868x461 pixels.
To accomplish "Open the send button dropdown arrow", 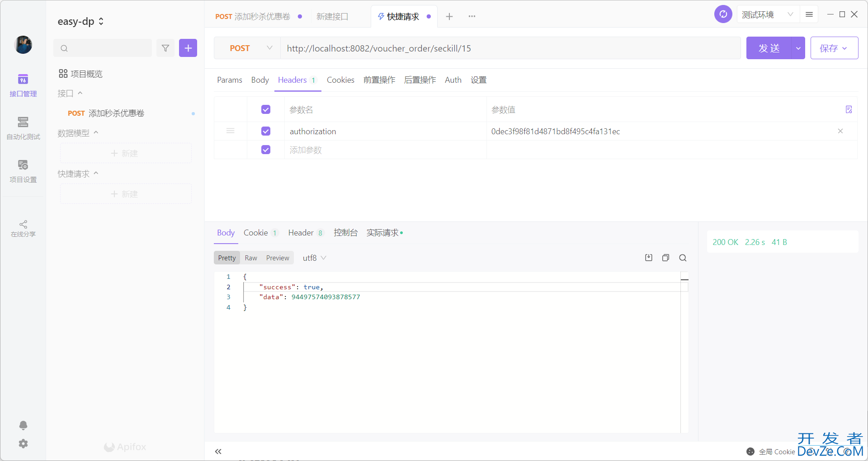I will 798,48.
